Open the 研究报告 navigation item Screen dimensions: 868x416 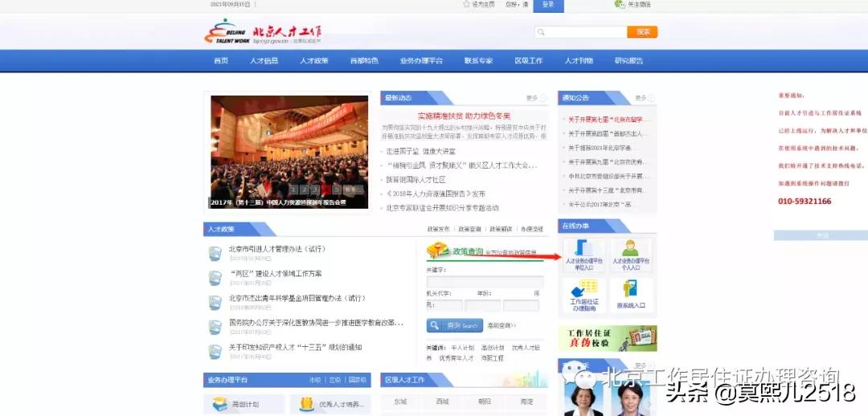(628, 61)
